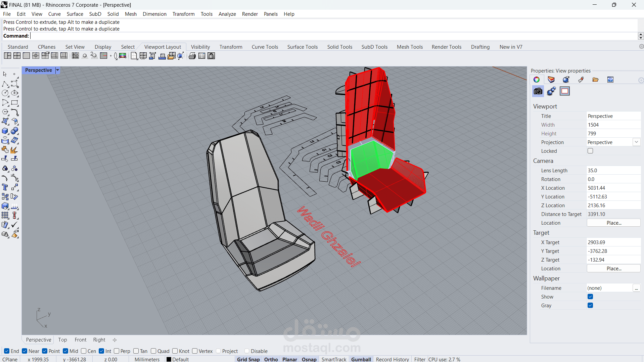Click the Place... button for camera location
Image resolution: width=644 pixels, height=362 pixels.
tap(613, 223)
